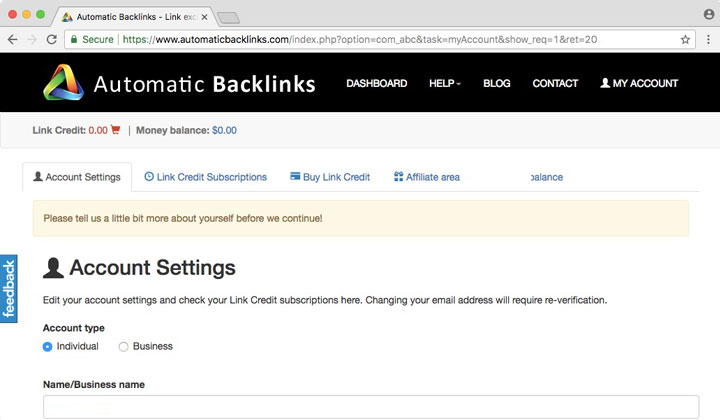Open the DASHBOARD menu item

pos(377,83)
